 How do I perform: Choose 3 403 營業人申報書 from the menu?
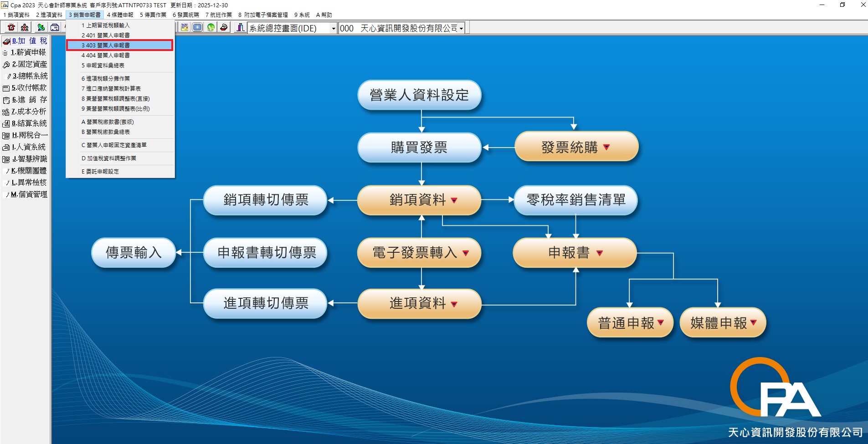pyautogui.click(x=119, y=45)
